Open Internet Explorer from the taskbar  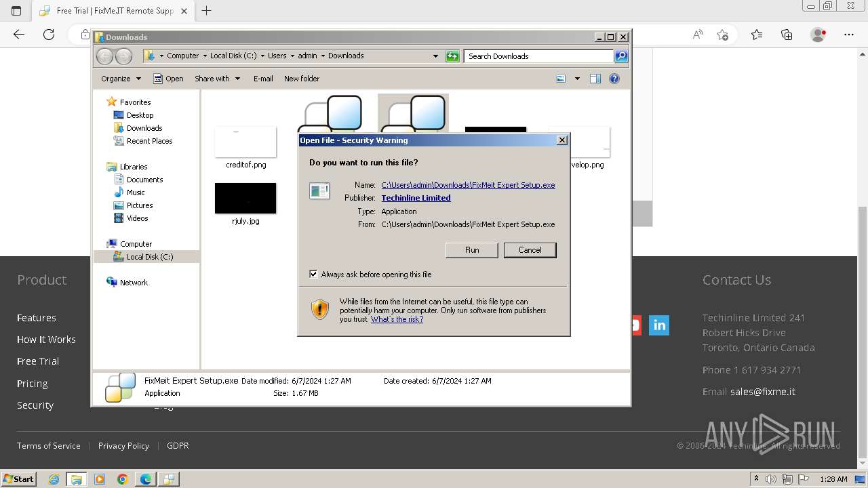[54, 479]
